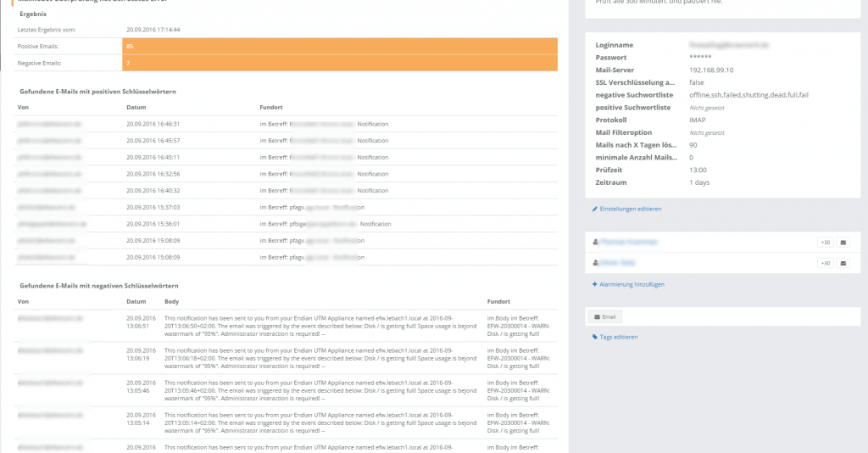Click +30 button on first alert contact
The height and width of the screenshot is (453, 868).
click(825, 242)
